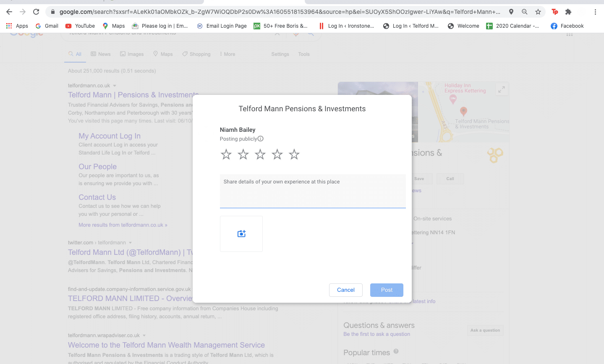Screen dimensions: 604x364
Task: Open TELFORD MANN LIMITED Overview result
Action: coord(130,299)
